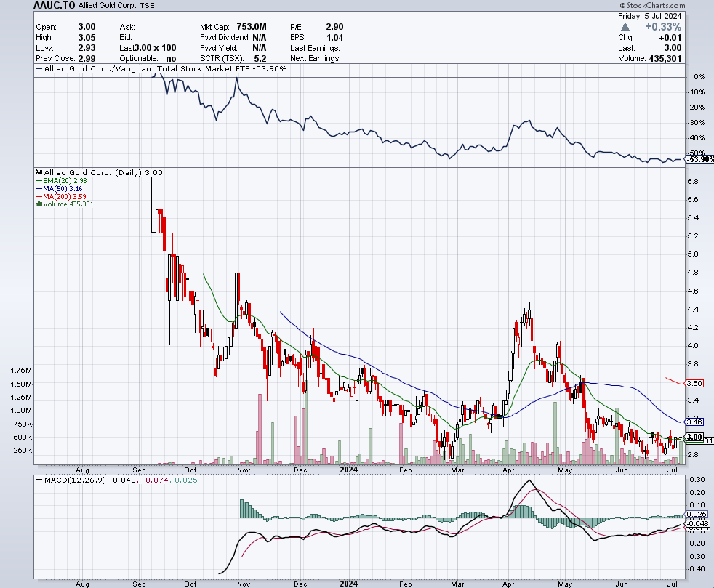Click the red 3.59 MA(200) price tag
714x588 pixels.
coord(694,383)
